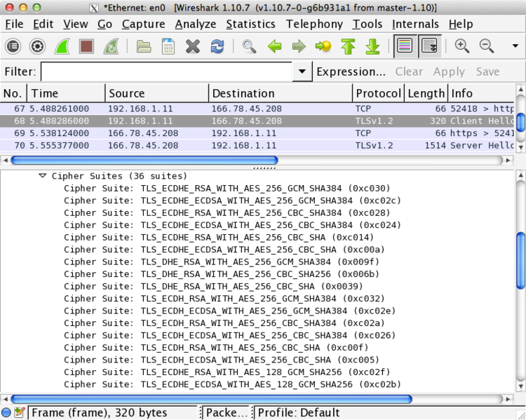Reload the capture file icon
Screen dimensions: 526x420
point(217,47)
